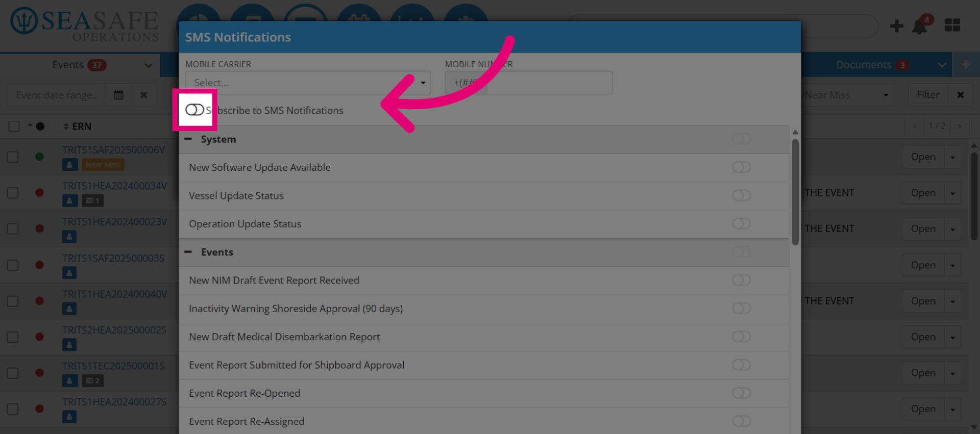
Task: Click comments badge under TRITS1HEA202400034V
Action: 92,200
